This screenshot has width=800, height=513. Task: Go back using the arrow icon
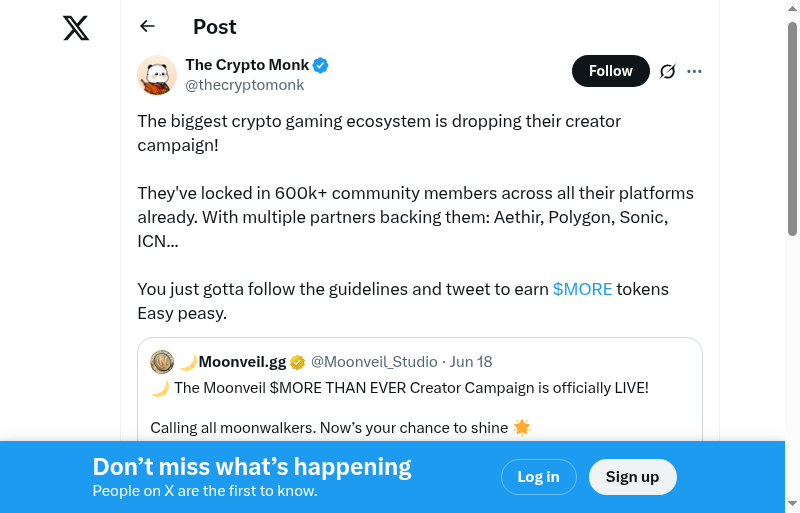148,27
